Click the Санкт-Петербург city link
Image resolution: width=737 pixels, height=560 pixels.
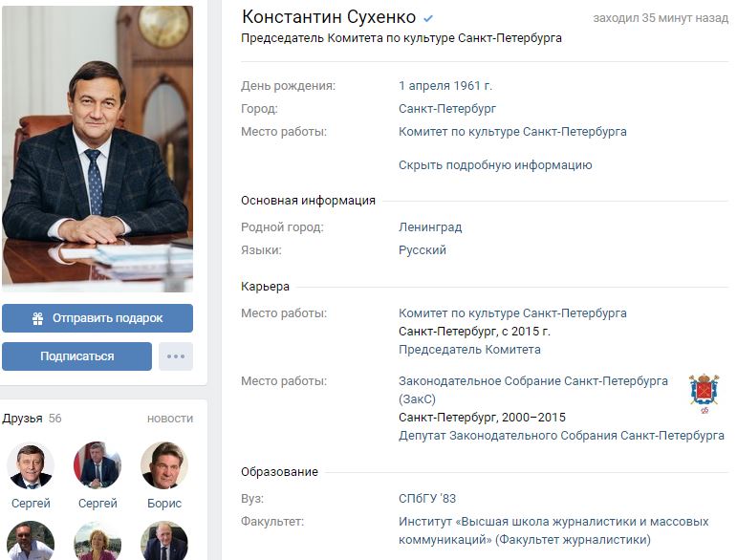pyautogui.click(x=447, y=109)
